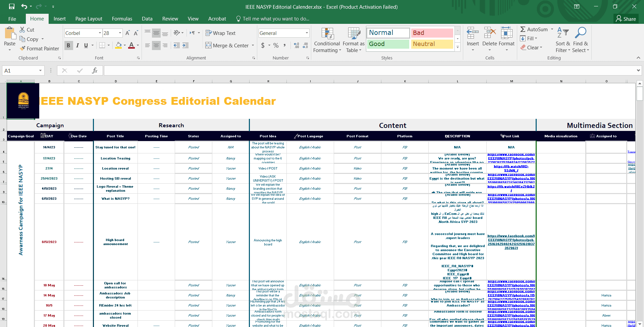Click the Increase Indent icon

point(185,45)
